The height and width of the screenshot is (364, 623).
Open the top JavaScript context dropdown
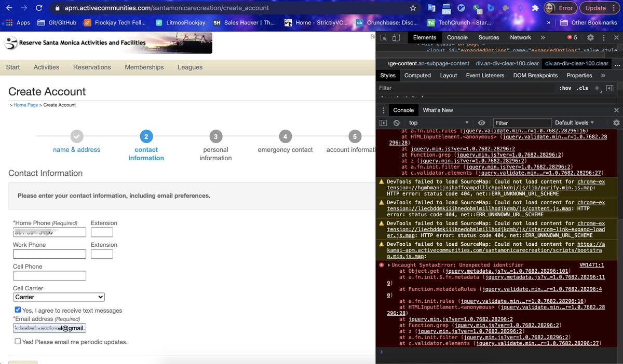pyautogui.click(x=439, y=123)
